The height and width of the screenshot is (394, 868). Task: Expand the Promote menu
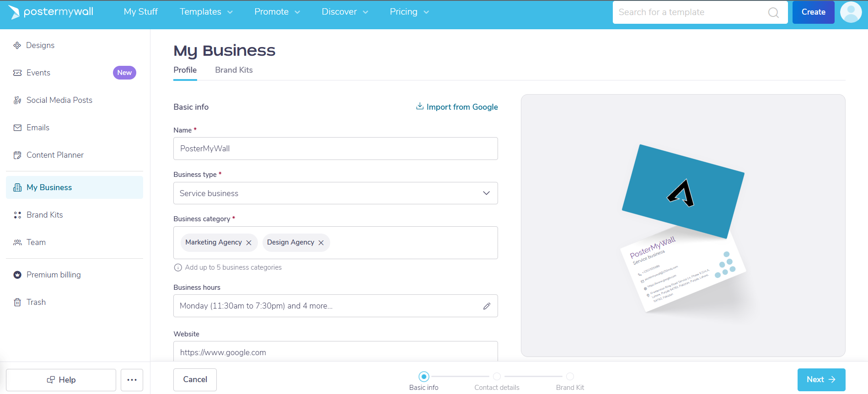(x=277, y=12)
